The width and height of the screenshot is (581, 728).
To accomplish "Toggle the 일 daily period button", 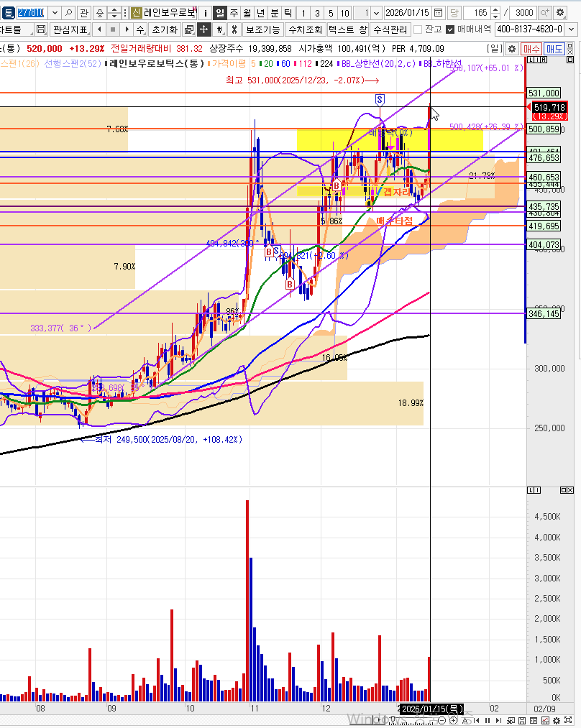I will click(220, 13).
